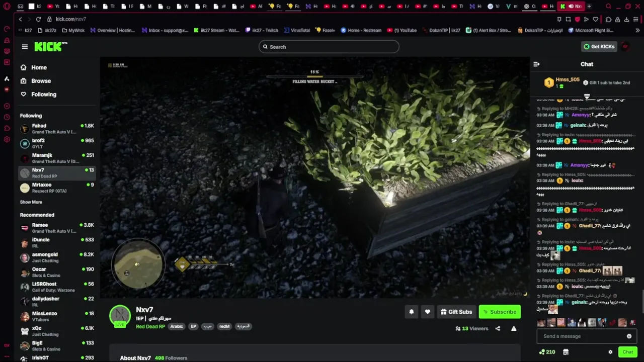Screen dimensions: 644x362
Task: Open a new browser tab
Action: [589, 7]
